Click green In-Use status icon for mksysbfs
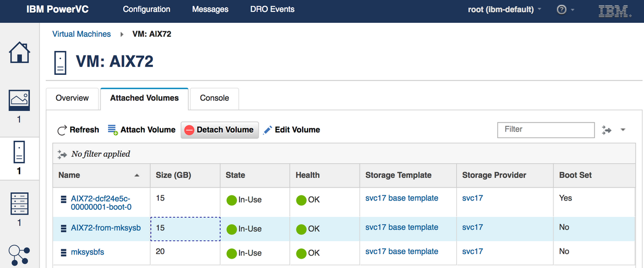This screenshot has width=644, height=268. 231,253
